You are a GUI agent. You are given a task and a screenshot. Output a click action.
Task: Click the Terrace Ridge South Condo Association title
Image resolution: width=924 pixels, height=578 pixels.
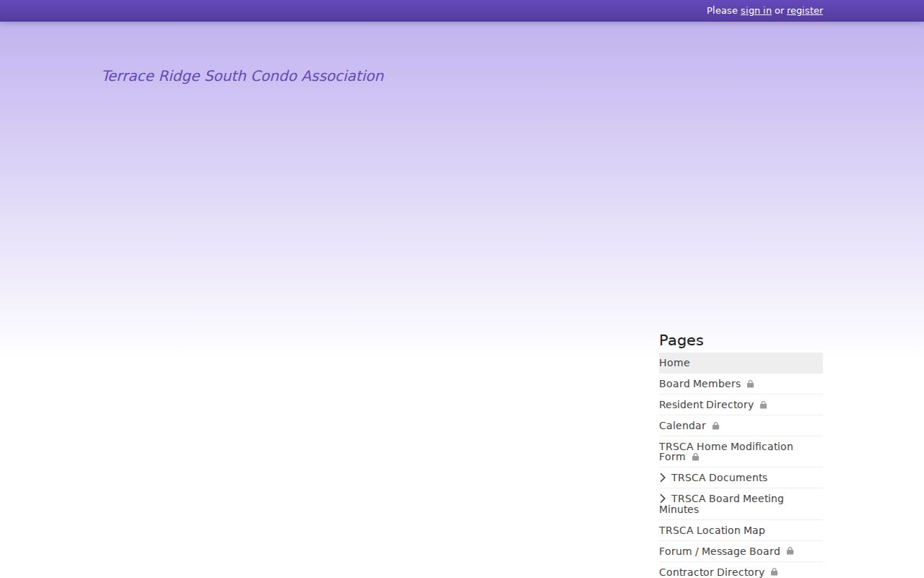[x=243, y=76]
